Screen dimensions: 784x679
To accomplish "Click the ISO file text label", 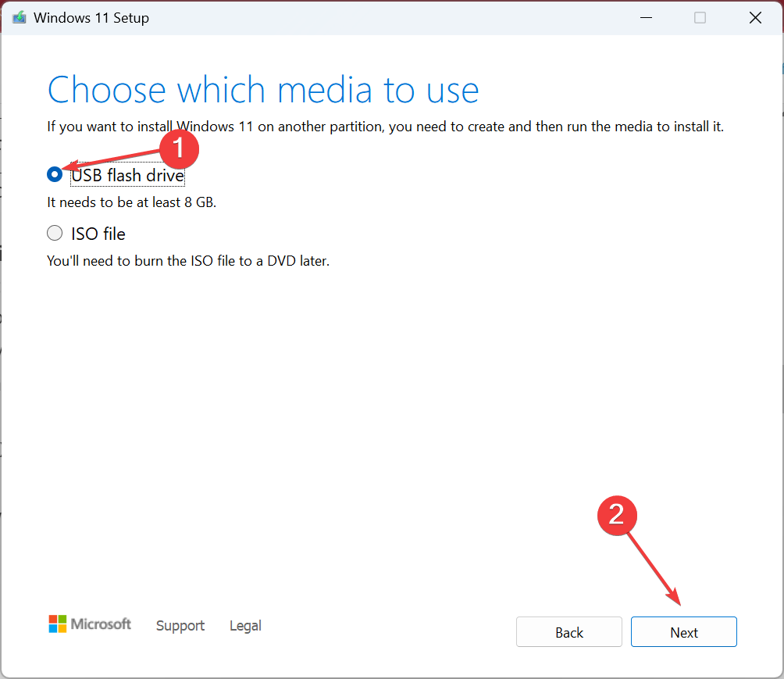I will tap(97, 233).
